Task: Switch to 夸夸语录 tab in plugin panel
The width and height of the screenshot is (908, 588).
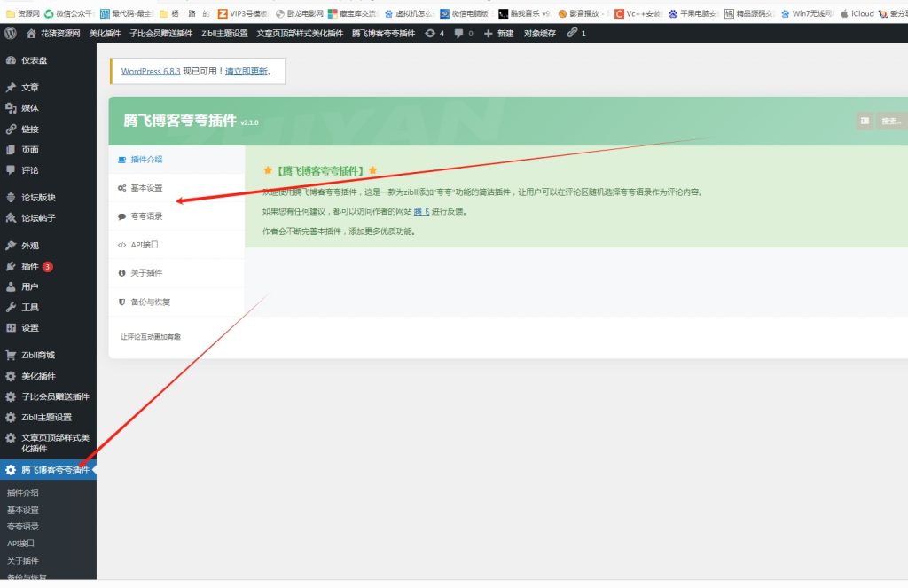Action: point(146,216)
